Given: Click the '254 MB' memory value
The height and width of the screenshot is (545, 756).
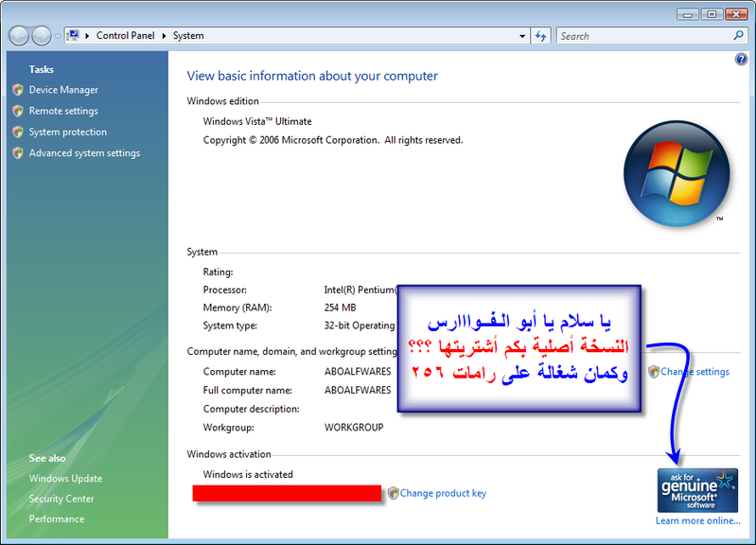Looking at the screenshot, I should click(340, 308).
